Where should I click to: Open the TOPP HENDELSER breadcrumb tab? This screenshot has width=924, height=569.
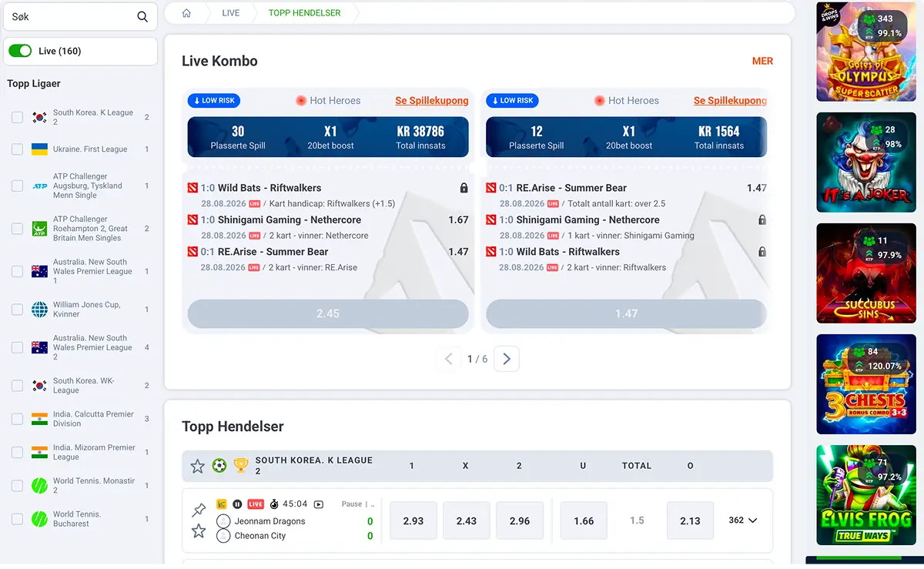pos(305,13)
